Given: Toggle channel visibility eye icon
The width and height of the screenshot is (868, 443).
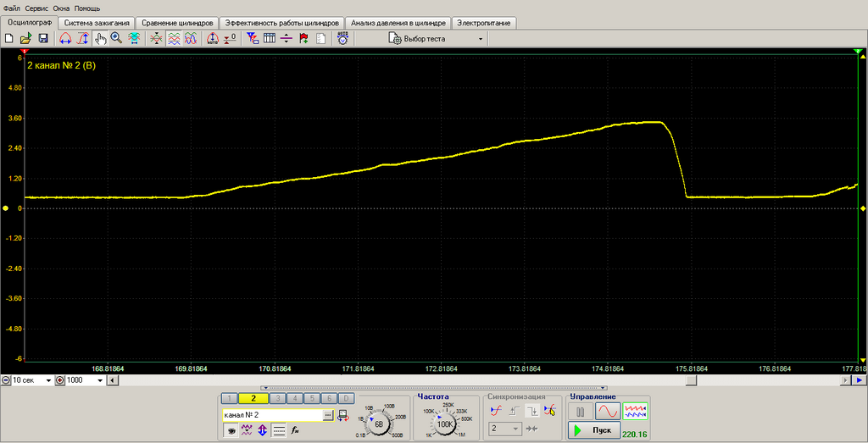Looking at the screenshot, I should pyautogui.click(x=230, y=429).
